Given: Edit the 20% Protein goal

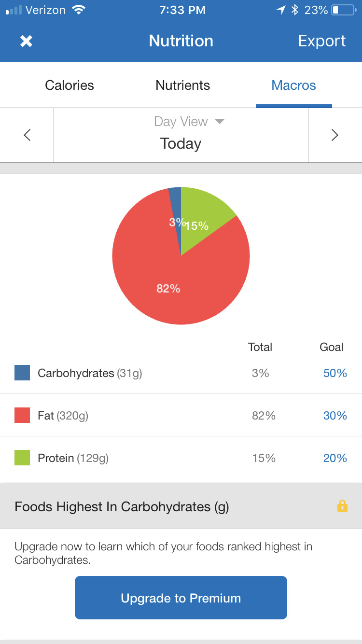Looking at the screenshot, I should pos(335,458).
